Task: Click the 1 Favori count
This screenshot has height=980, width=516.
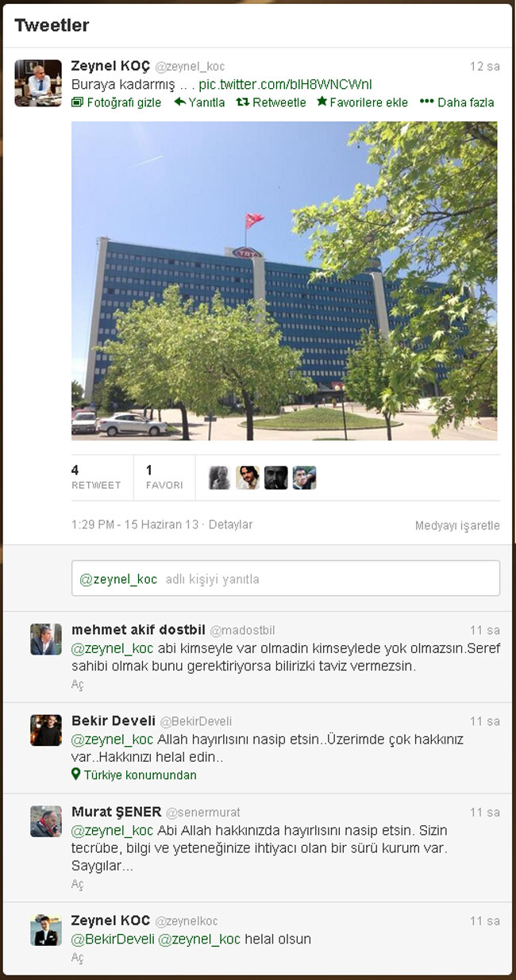Action: pyautogui.click(x=164, y=477)
